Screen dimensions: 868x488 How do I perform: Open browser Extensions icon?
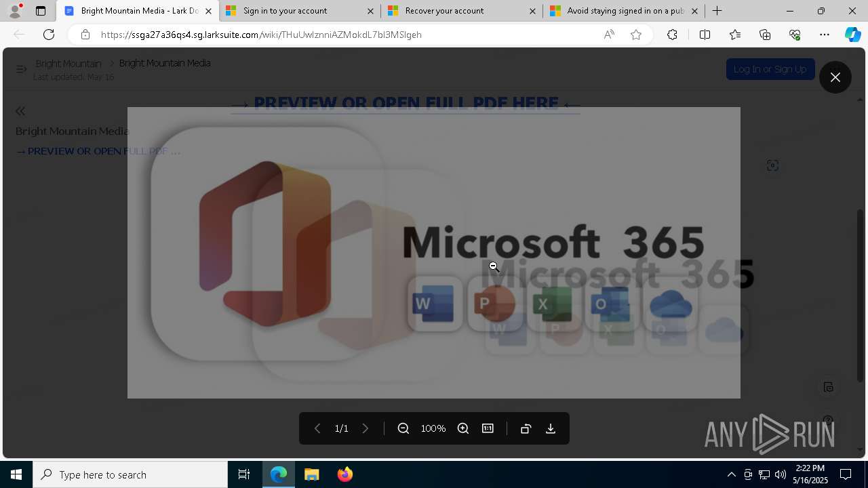pos(672,35)
